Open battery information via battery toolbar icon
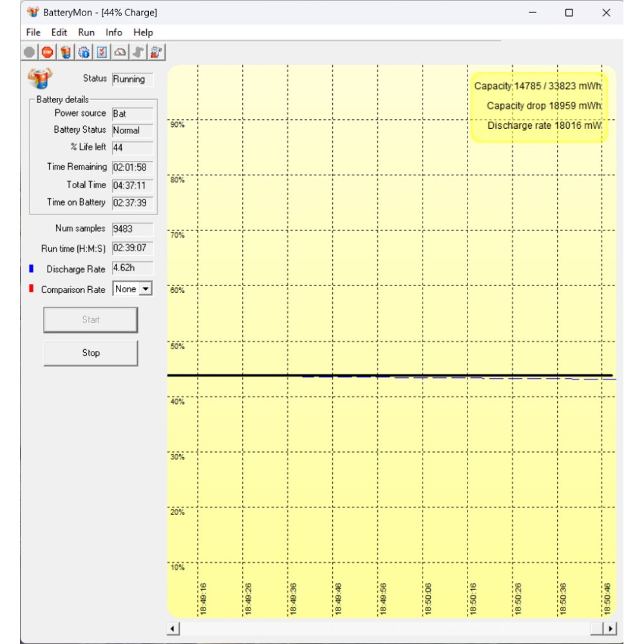The width and height of the screenshot is (644, 644). coord(66,52)
